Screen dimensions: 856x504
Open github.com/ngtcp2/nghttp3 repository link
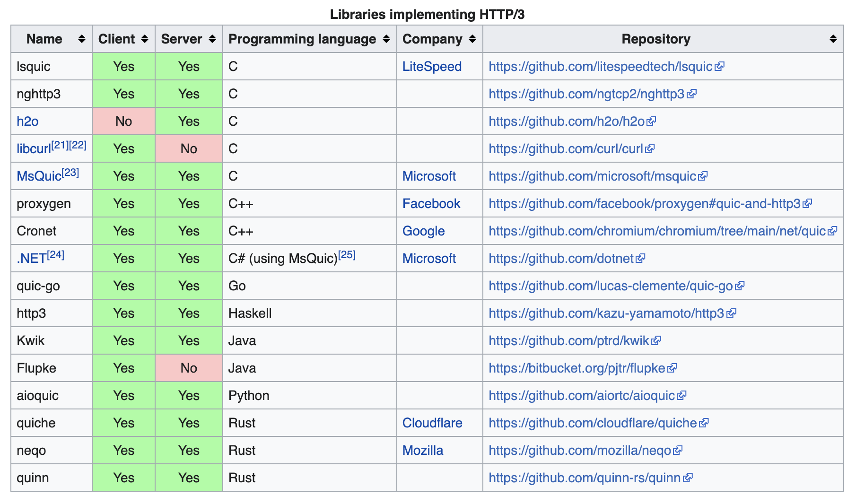click(586, 94)
